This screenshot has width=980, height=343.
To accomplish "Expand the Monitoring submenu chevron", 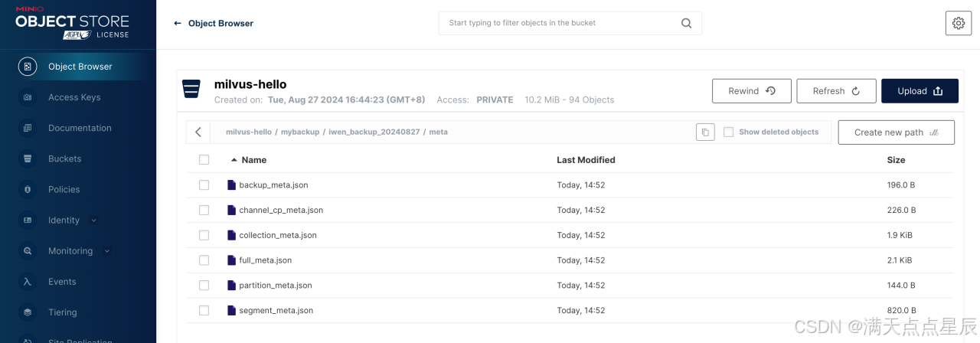I will pos(107,251).
